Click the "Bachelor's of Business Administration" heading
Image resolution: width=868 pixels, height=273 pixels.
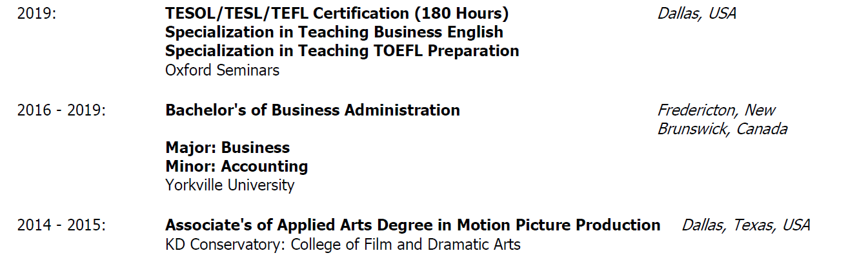click(312, 110)
